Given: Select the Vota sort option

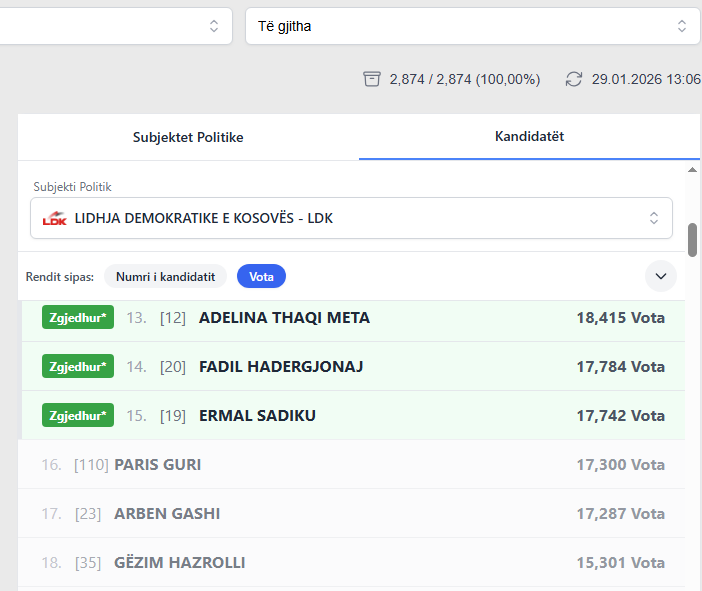Looking at the screenshot, I should pyautogui.click(x=261, y=276).
